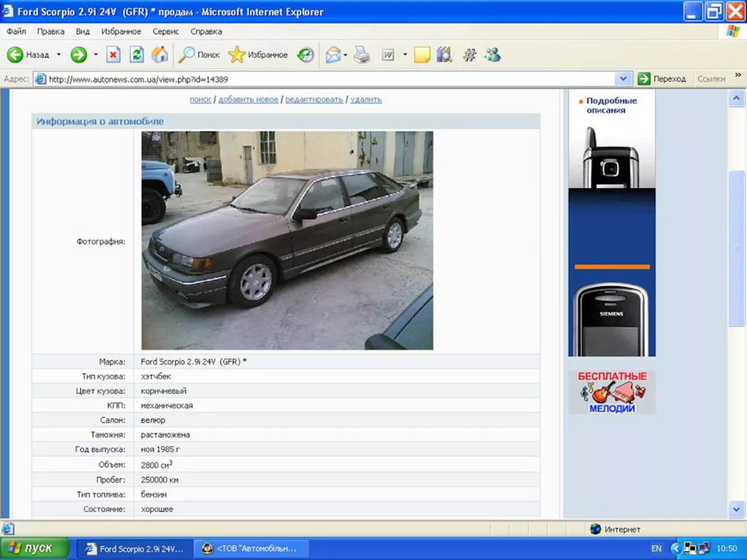Click the hash symbol toolbar icon

tap(469, 55)
